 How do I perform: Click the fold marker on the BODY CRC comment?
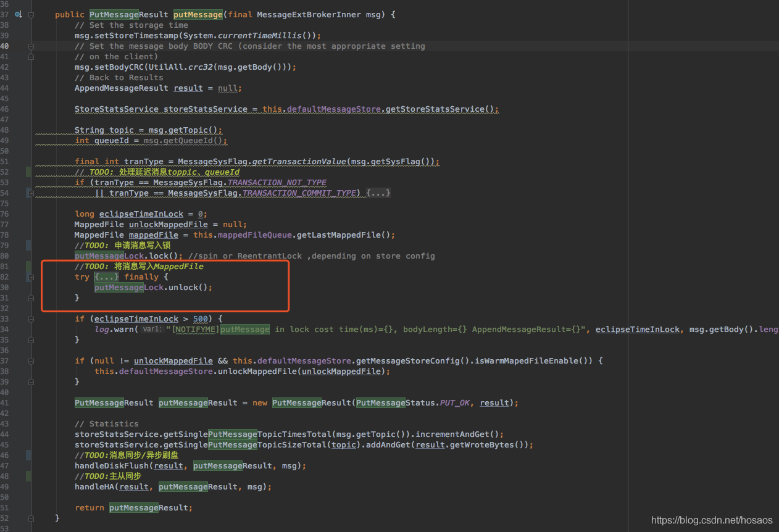(x=31, y=46)
